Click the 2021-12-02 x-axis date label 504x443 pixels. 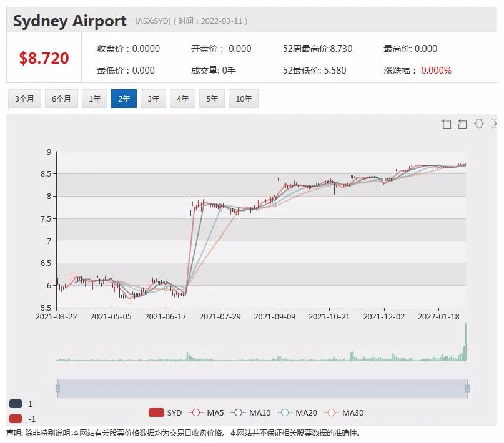(x=384, y=316)
